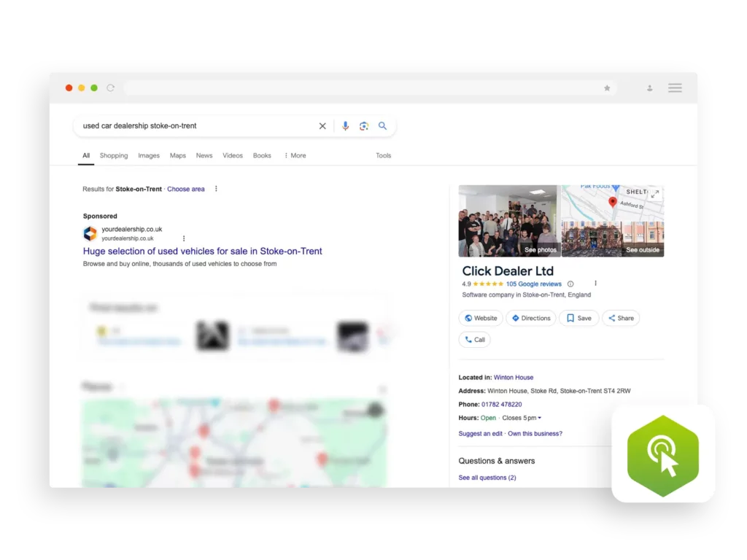Clear the search query with the X icon
Screen dimensions: 747x560
click(322, 126)
